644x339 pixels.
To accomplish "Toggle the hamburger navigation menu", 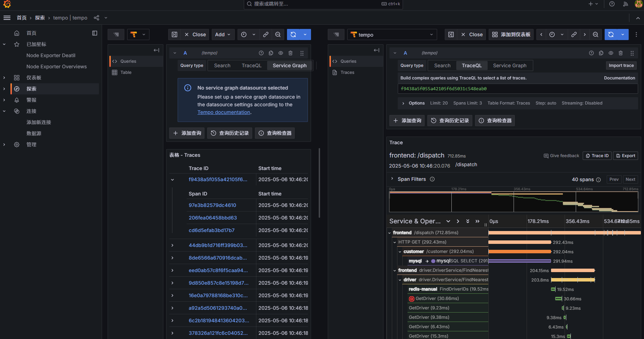I will 7,18.
